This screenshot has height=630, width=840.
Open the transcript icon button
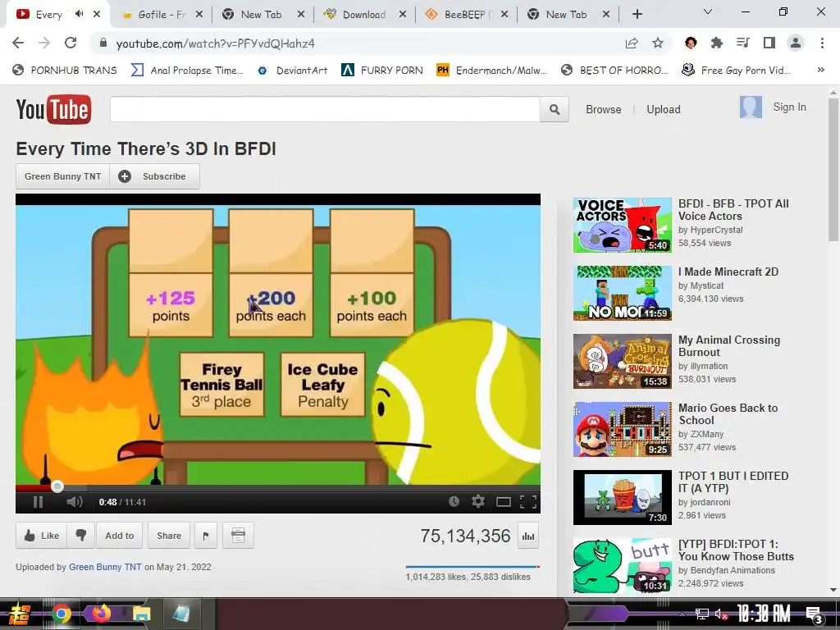[x=239, y=535]
